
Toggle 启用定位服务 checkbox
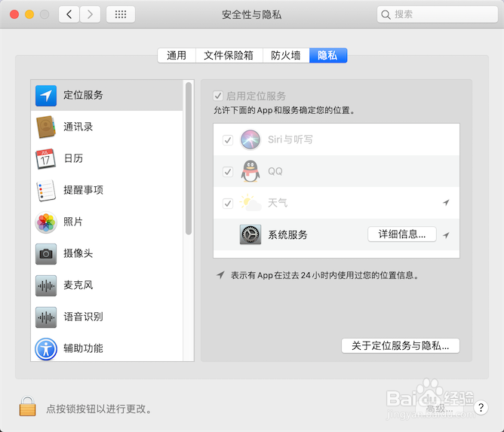point(218,96)
